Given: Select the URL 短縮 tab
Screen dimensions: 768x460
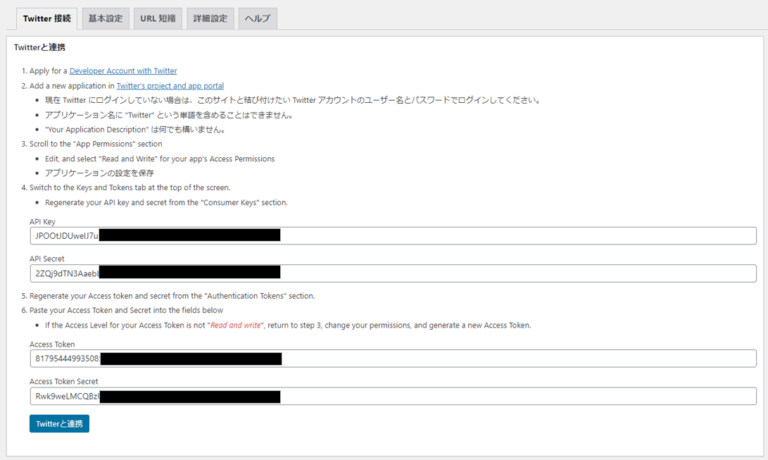Looking at the screenshot, I should click(x=159, y=18).
